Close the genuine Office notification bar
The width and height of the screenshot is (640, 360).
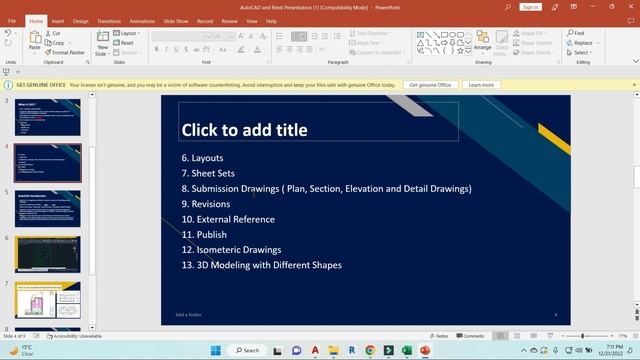[x=634, y=85]
